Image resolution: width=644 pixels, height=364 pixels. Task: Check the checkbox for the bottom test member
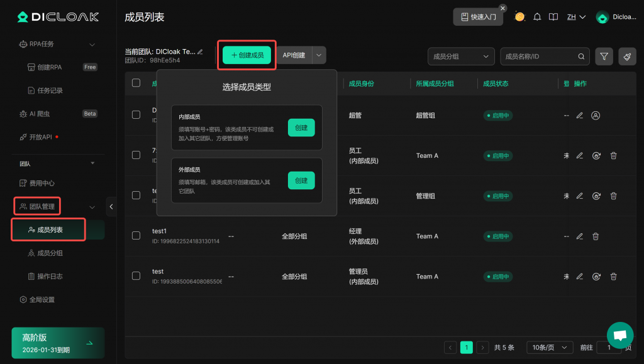(136, 276)
